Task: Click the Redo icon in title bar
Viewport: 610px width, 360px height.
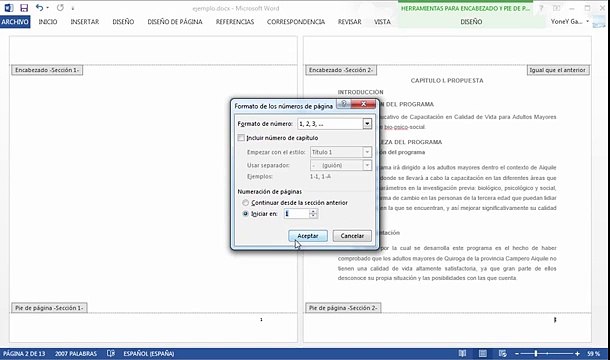Action: pyautogui.click(x=60, y=7)
